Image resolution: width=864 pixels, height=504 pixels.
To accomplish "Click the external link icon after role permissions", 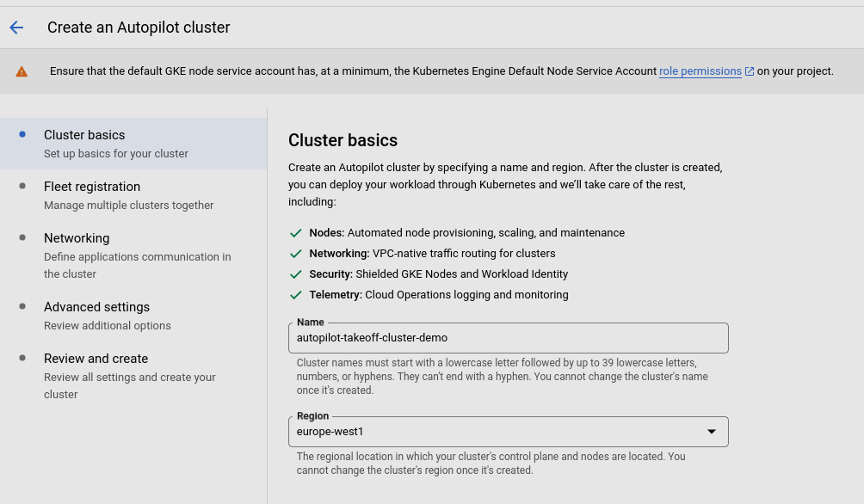I will pyautogui.click(x=750, y=71).
